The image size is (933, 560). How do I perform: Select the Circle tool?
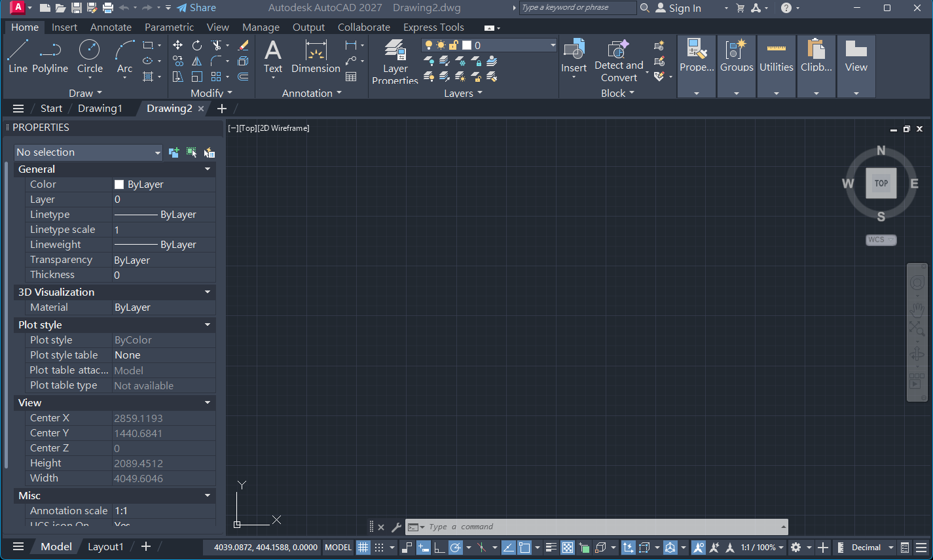point(90,56)
